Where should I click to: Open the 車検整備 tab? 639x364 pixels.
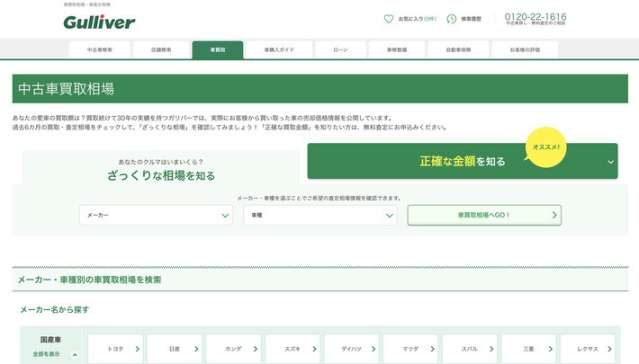pyautogui.click(x=397, y=49)
